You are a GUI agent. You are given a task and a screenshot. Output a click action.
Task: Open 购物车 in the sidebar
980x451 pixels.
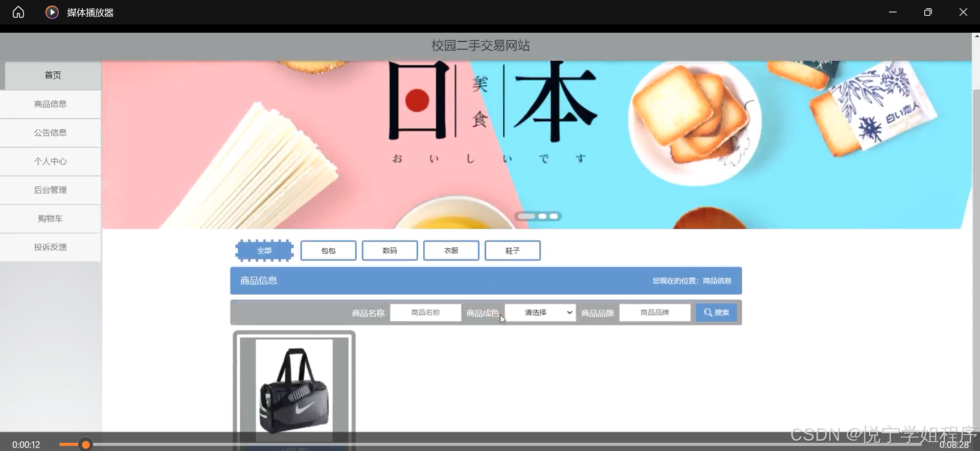[x=50, y=219]
